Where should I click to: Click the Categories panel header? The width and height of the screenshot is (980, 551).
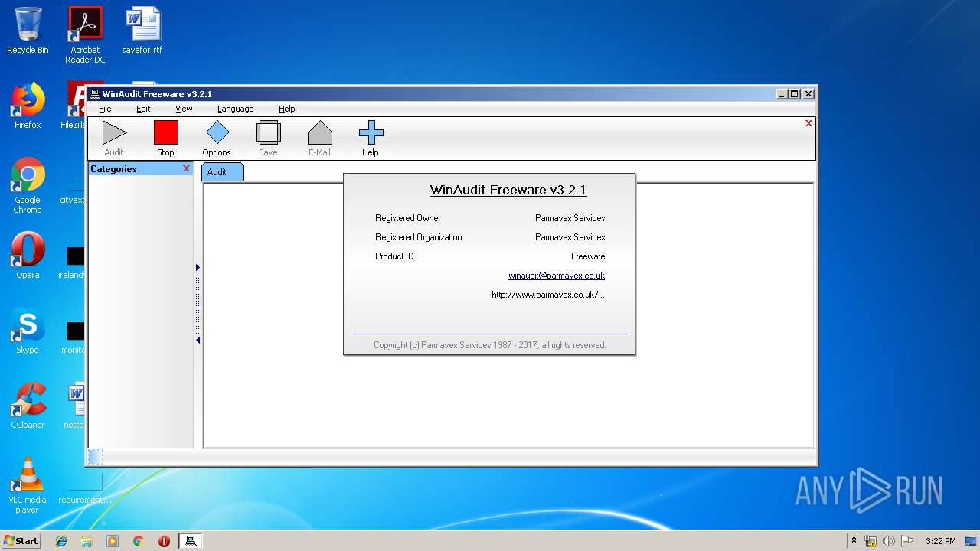pyautogui.click(x=141, y=169)
